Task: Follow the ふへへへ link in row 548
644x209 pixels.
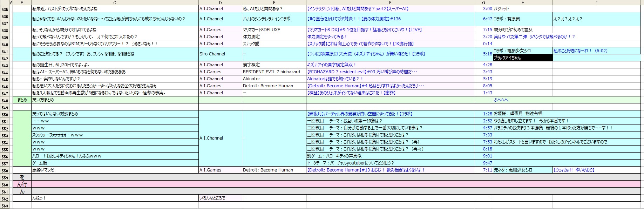Action: pyautogui.click(x=501, y=100)
